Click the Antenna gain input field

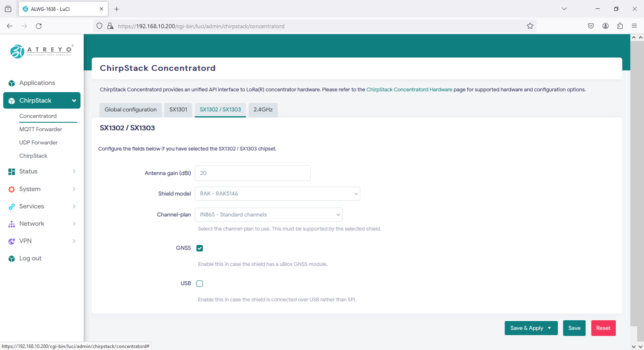point(252,173)
